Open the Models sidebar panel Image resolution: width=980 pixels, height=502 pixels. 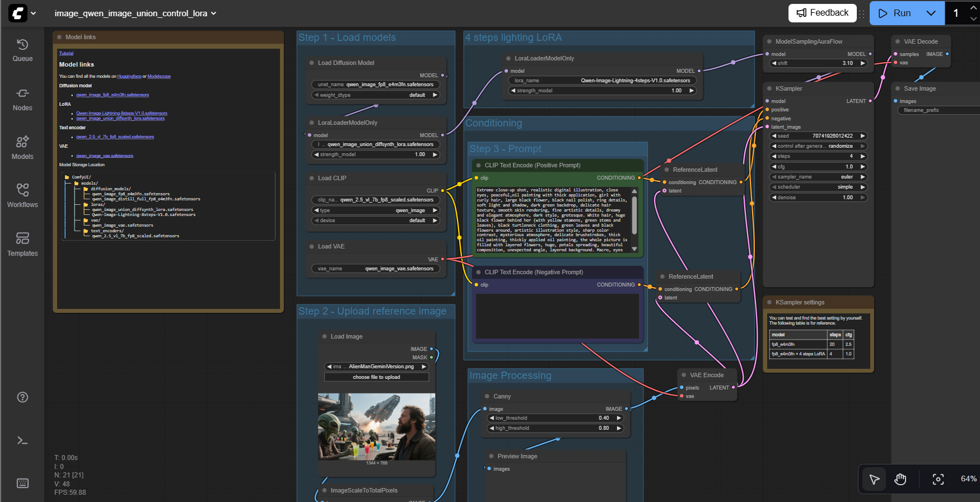point(22,148)
